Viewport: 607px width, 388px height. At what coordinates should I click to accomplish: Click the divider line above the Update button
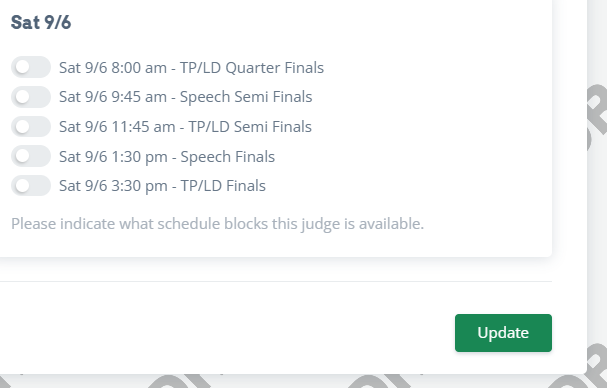click(x=276, y=282)
